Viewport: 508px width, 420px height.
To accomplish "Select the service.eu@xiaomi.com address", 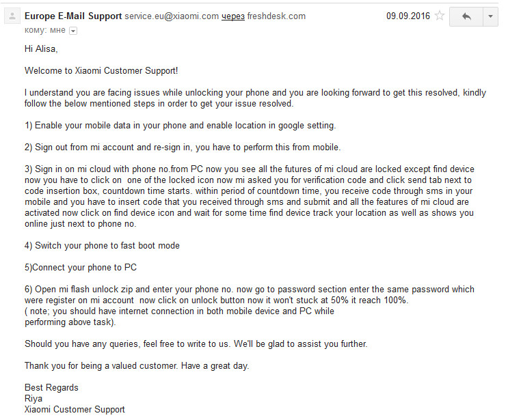I will pyautogui.click(x=172, y=16).
